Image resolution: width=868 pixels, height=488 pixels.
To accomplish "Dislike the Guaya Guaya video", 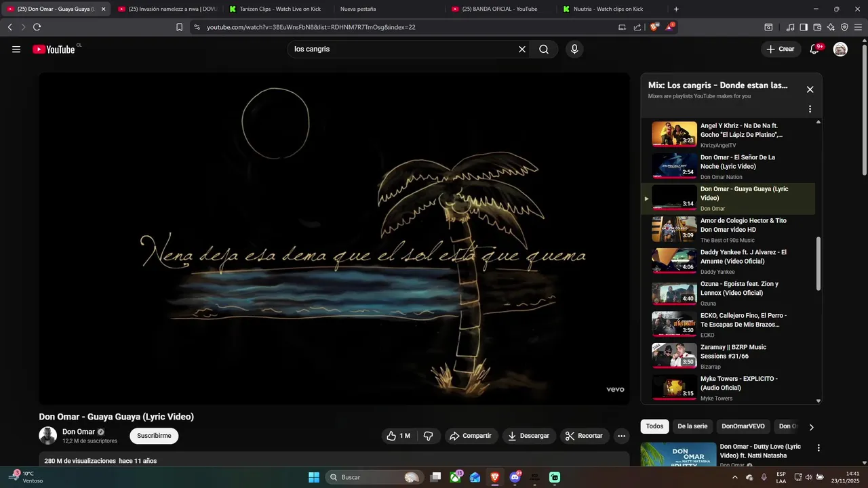I will tap(429, 436).
